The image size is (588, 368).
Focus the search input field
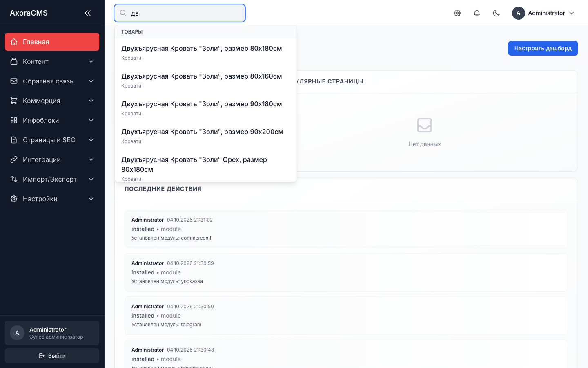(x=180, y=13)
